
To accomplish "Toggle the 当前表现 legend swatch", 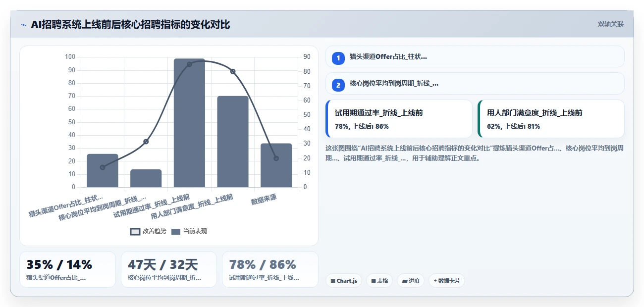I will coord(176,231).
